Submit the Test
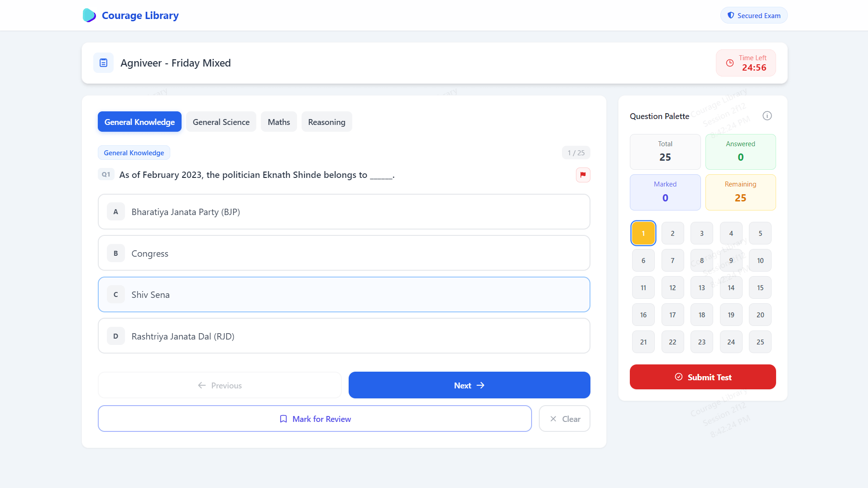 pos(703,377)
